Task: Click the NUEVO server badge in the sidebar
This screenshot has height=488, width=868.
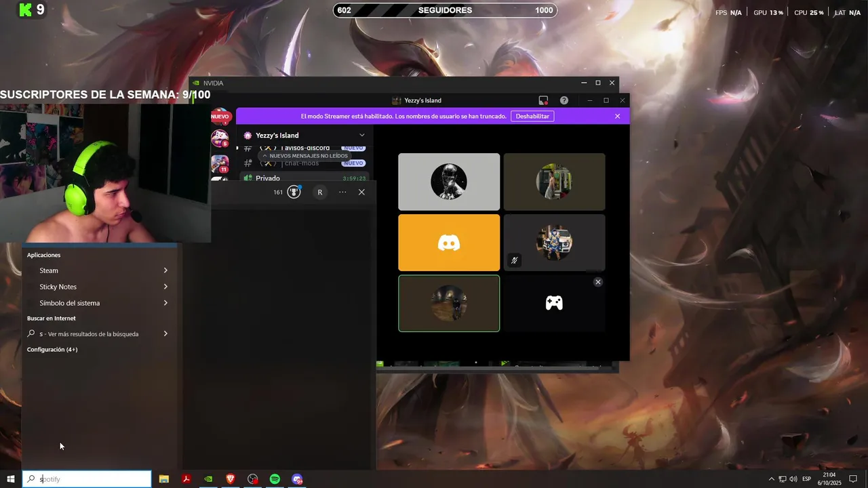Action: (x=220, y=117)
